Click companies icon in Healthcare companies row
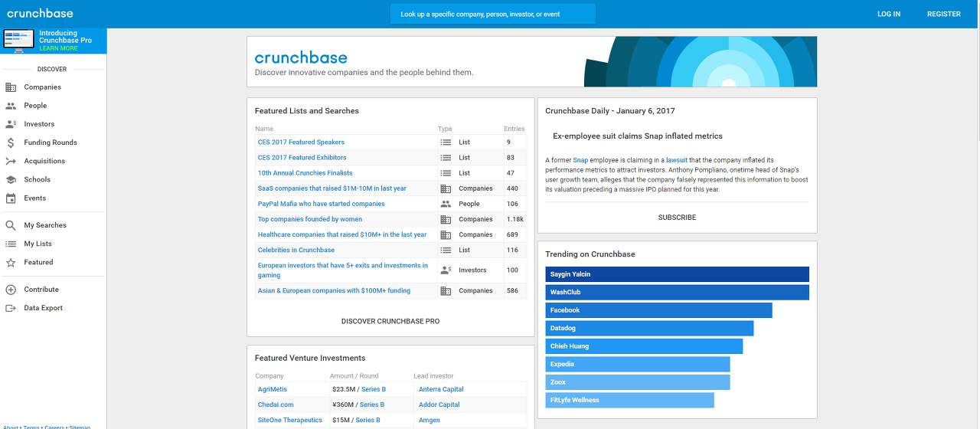Screen dimensions: 980x429 click(446, 234)
